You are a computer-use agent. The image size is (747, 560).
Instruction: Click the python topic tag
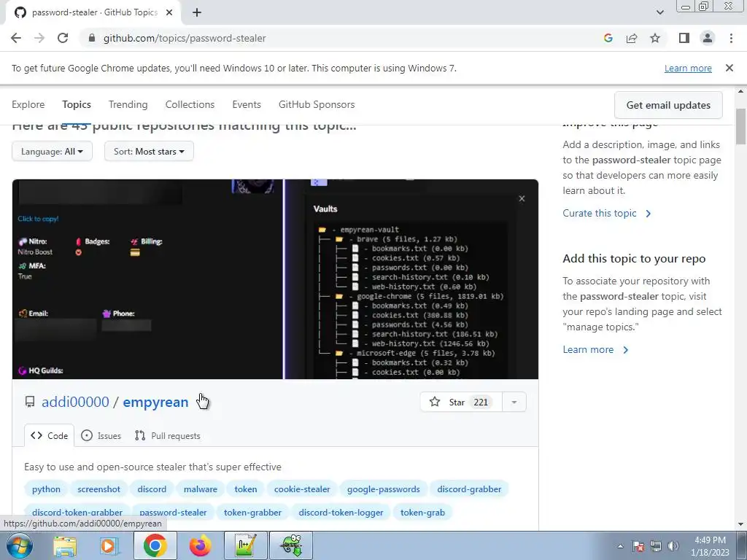tap(46, 489)
